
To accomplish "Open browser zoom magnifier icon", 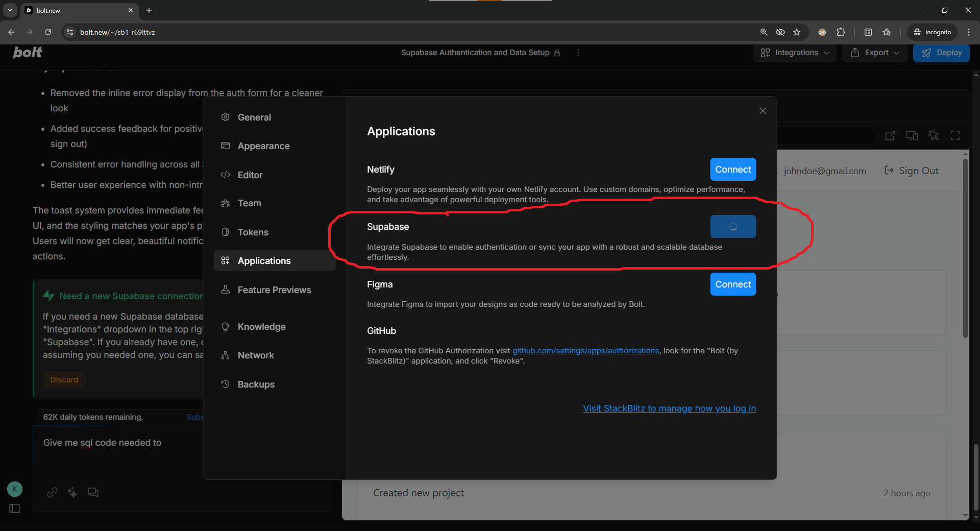I will [764, 32].
